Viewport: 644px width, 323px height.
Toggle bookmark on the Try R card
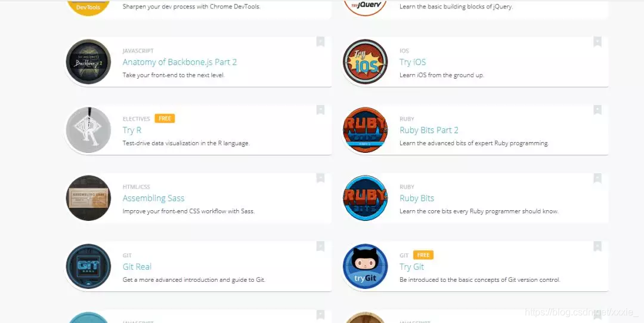320,110
